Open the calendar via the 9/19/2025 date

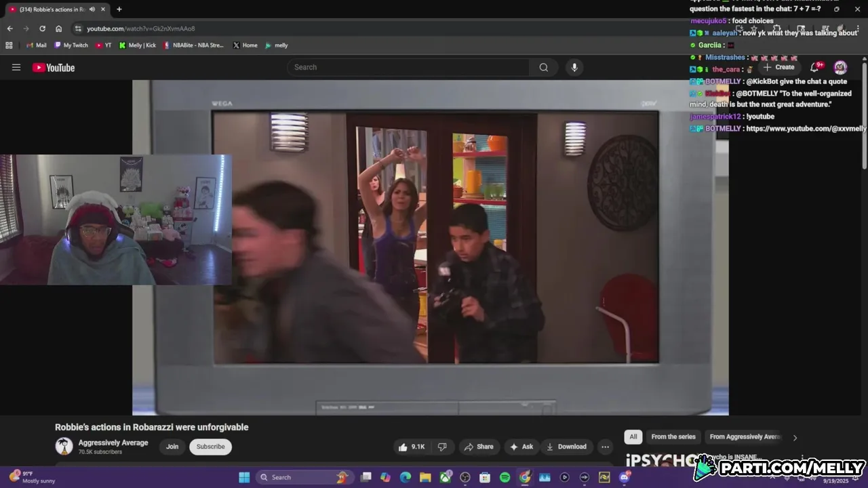pyautogui.click(x=836, y=481)
